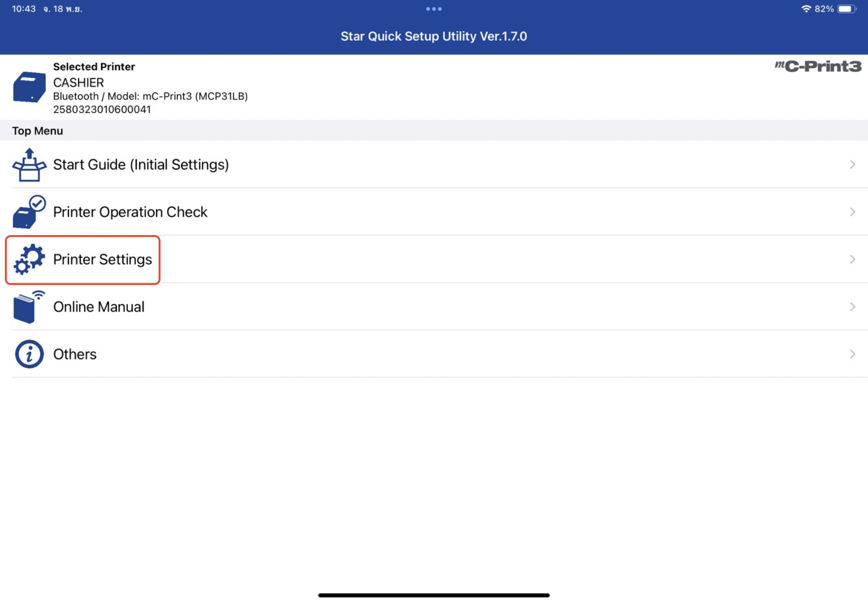Screen dimensions: 868x603
Task: Tap serial number 2580323010600041
Action: [x=102, y=110]
